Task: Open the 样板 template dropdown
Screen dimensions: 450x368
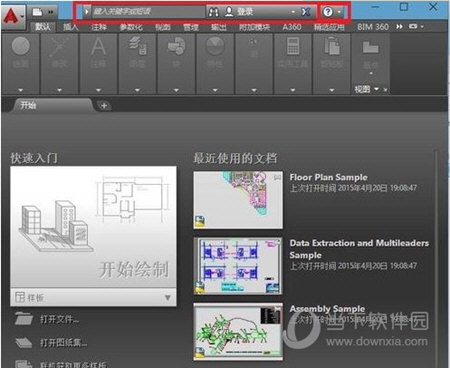Action: 93,297
